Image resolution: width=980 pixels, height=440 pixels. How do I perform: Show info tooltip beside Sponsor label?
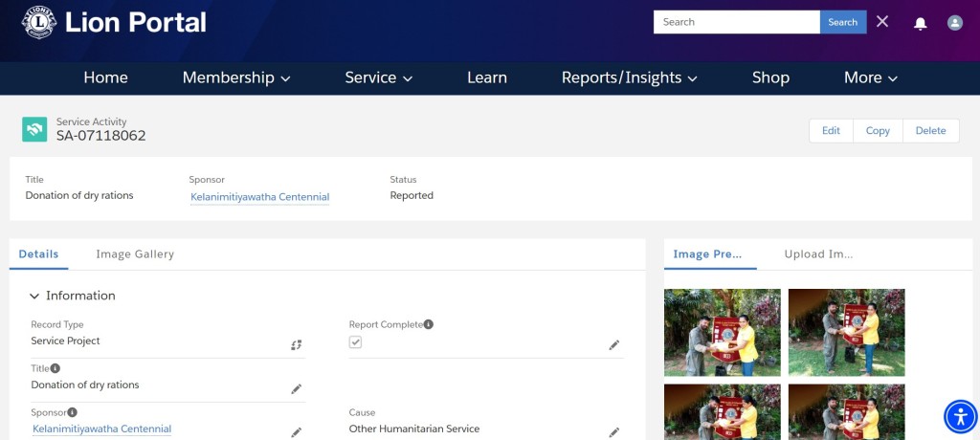(73, 412)
